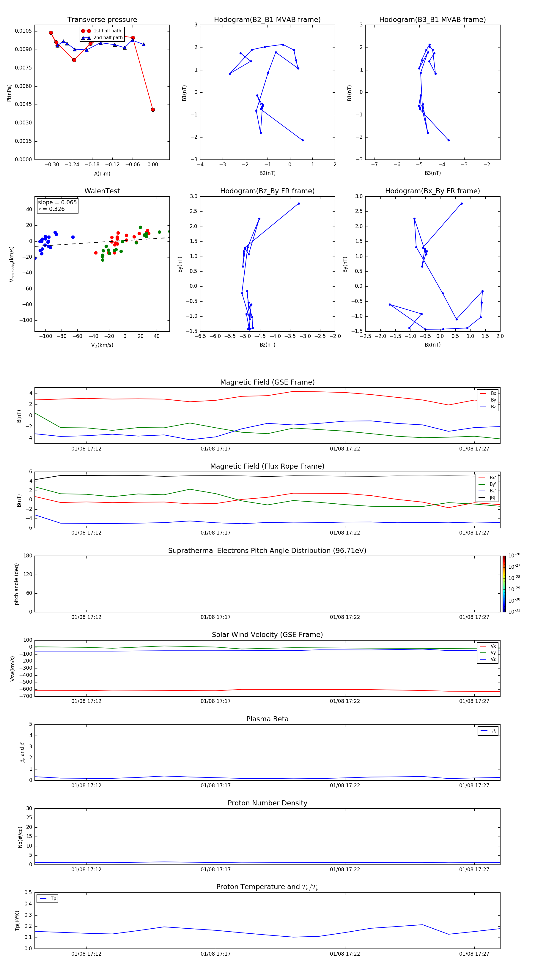535x980 pixels.
Task: Click the "Magnetic Field (GSE Frame)" title
Action: [x=267, y=382]
